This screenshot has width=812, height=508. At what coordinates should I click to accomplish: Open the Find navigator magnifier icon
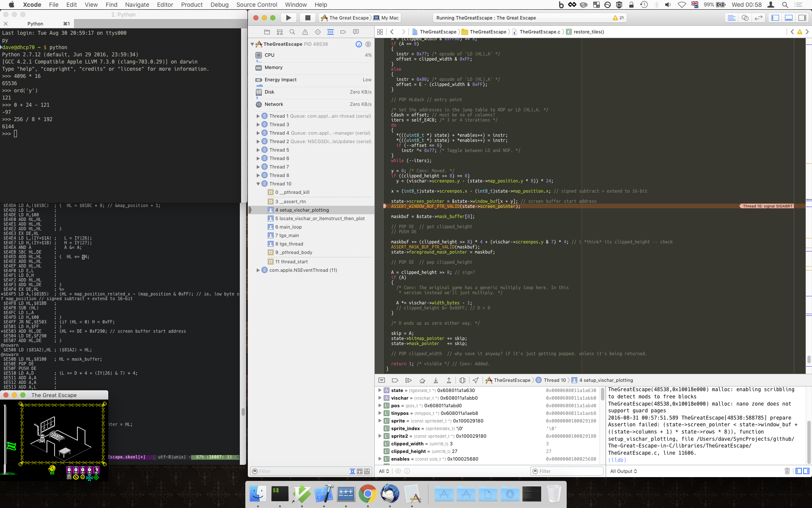(x=292, y=32)
